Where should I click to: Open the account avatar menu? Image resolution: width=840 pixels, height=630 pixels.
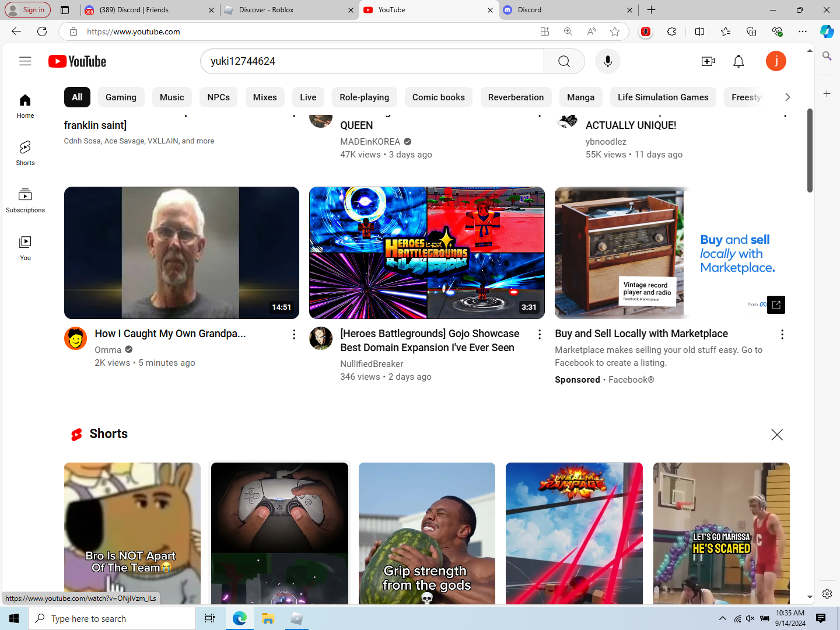pyautogui.click(x=776, y=61)
